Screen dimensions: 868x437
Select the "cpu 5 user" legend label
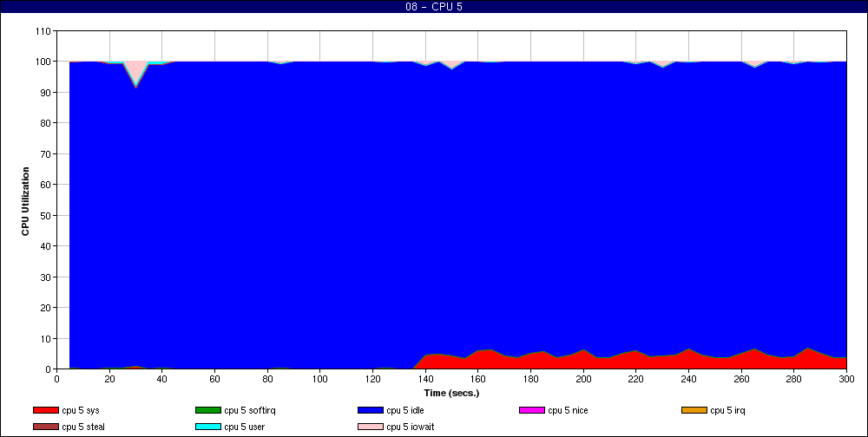coord(244,427)
